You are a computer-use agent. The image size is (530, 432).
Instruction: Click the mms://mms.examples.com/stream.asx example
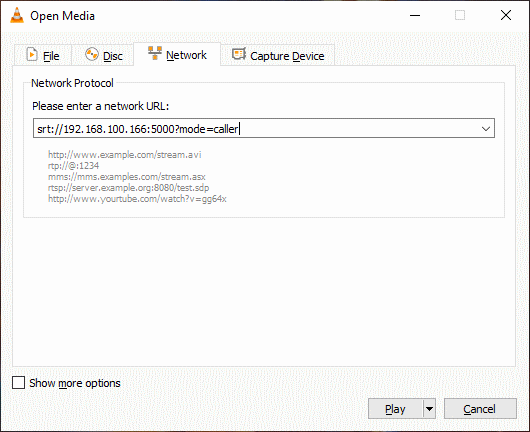(x=126, y=177)
